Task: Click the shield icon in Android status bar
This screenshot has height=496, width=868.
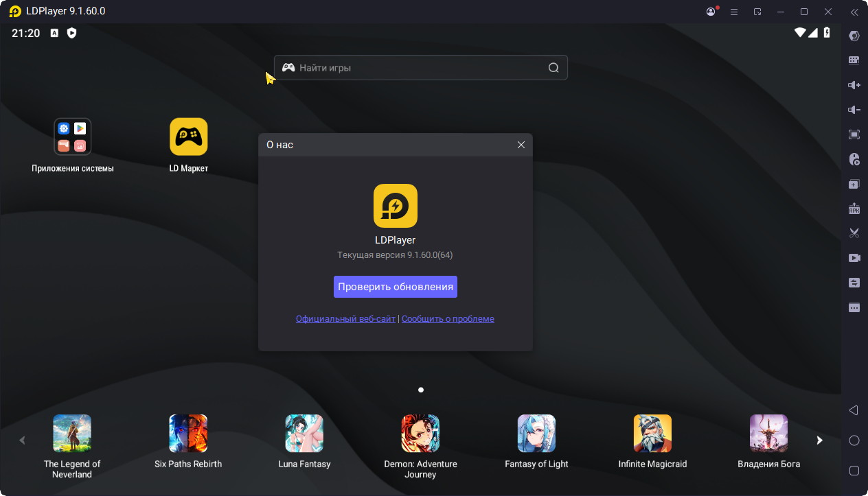Action: 71,33
